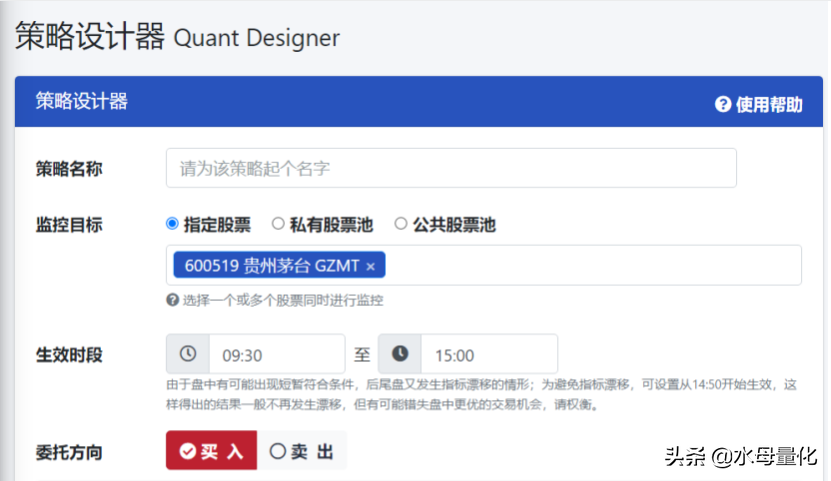Select the 指定股票 radio option
This screenshot has height=481, width=831.
coord(173,224)
